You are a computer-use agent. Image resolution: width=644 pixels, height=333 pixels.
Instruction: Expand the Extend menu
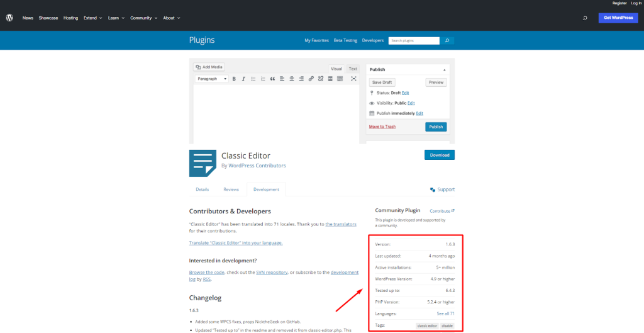click(93, 18)
